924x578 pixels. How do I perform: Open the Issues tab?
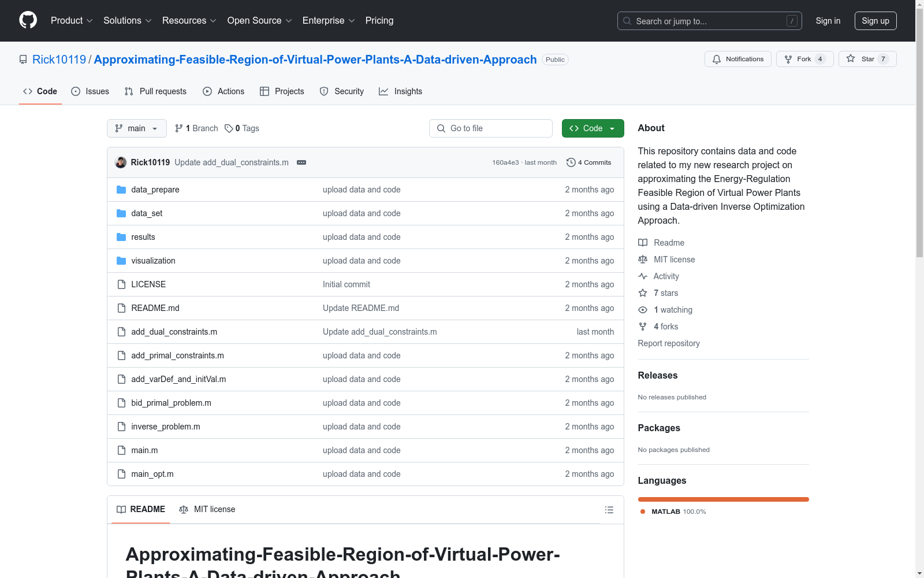click(x=90, y=91)
